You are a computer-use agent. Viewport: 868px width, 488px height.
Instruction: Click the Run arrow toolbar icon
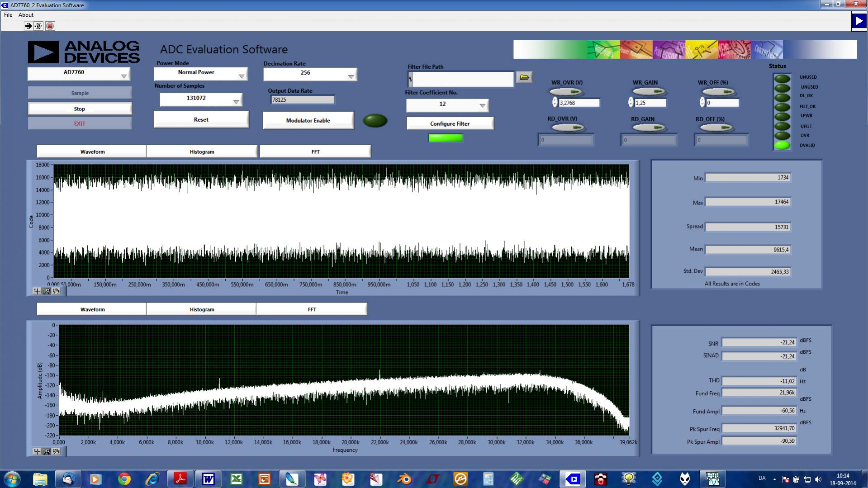click(x=28, y=26)
